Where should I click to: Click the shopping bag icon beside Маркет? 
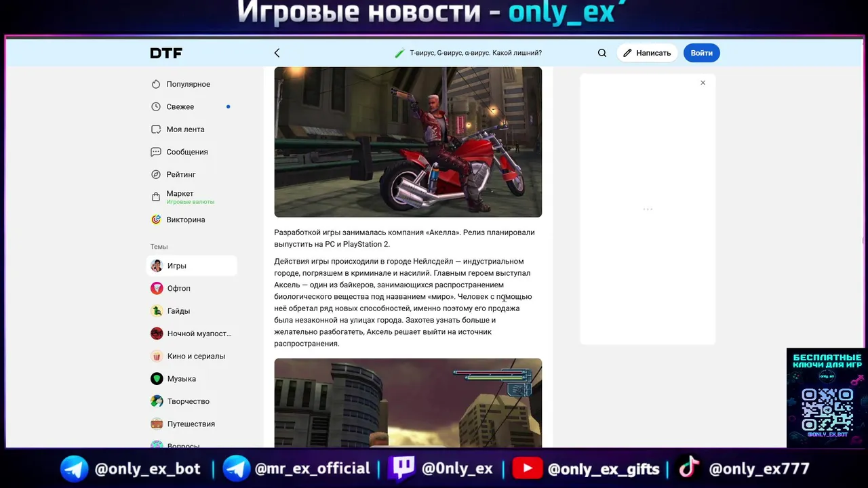(x=156, y=197)
